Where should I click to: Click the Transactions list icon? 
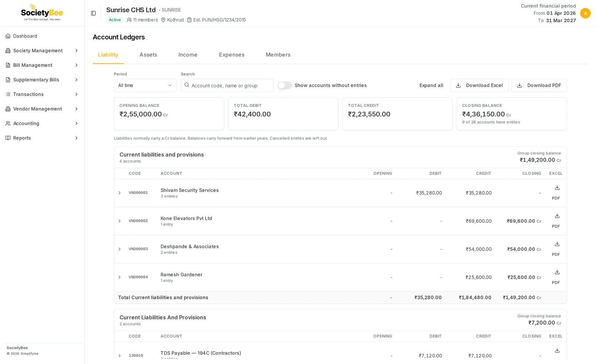(8, 94)
